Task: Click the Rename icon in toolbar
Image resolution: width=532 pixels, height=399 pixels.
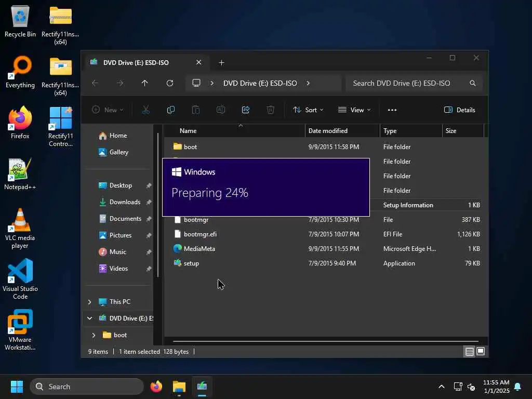Action: 220,110
